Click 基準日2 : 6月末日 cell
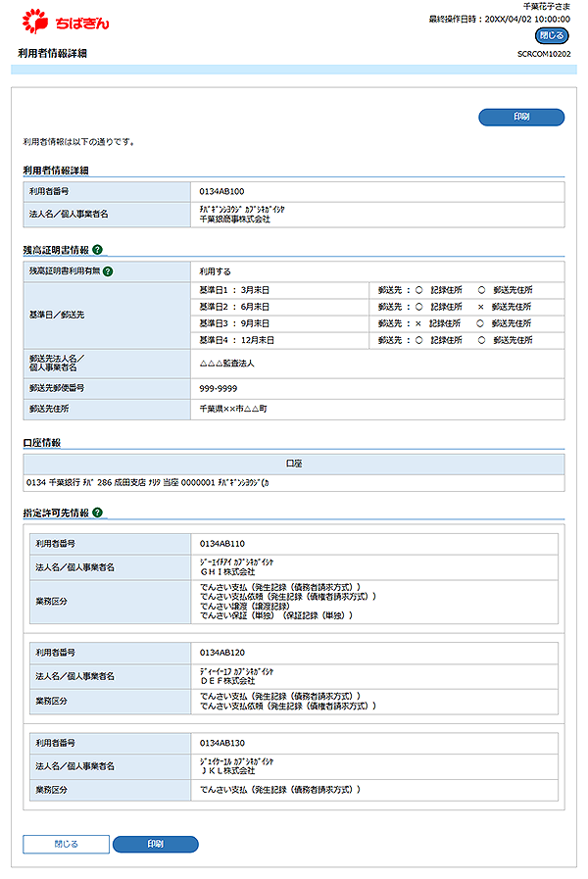This screenshot has width=588, height=879. point(279,307)
